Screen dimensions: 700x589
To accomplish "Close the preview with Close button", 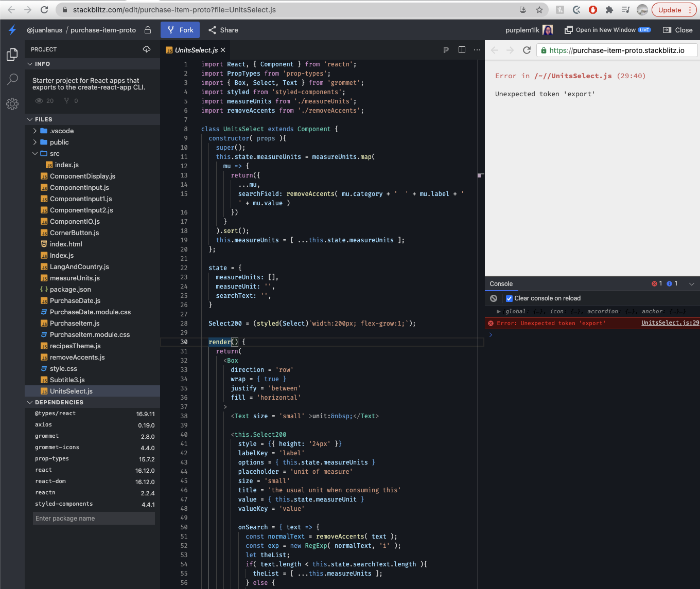I will tap(678, 30).
